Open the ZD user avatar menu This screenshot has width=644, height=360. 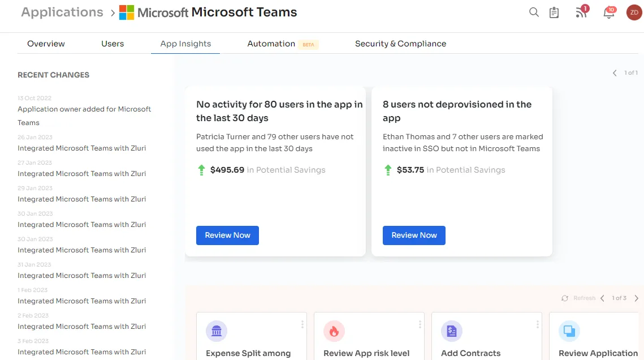[x=634, y=12]
